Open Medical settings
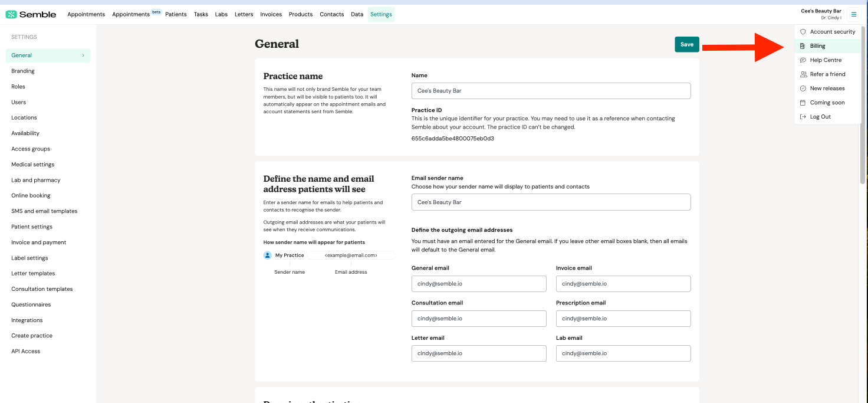Image resolution: width=868 pixels, height=403 pixels. [x=33, y=165]
